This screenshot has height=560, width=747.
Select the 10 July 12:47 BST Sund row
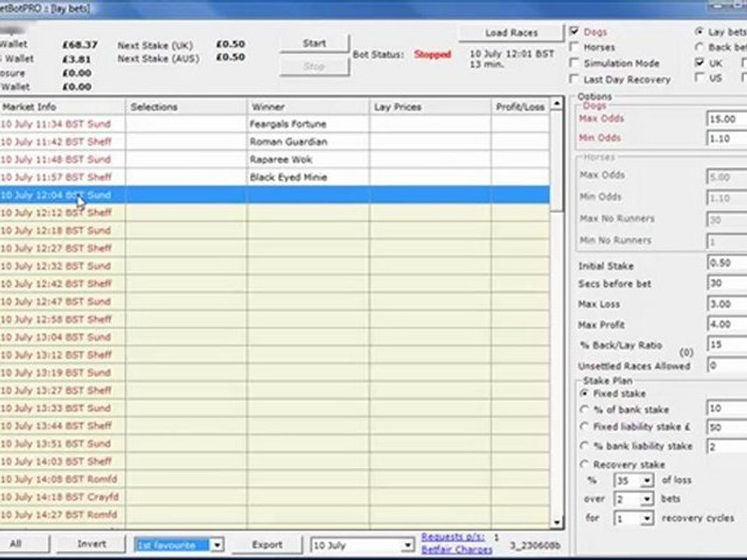click(x=275, y=302)
